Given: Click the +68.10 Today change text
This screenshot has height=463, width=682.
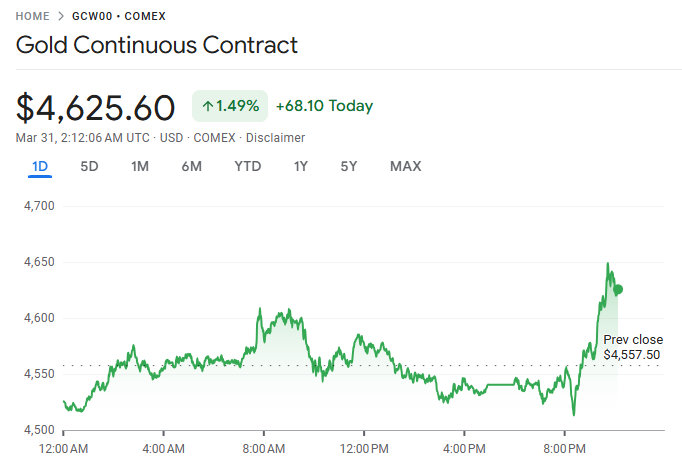Looking at the screenshot, I should point(324,105).
